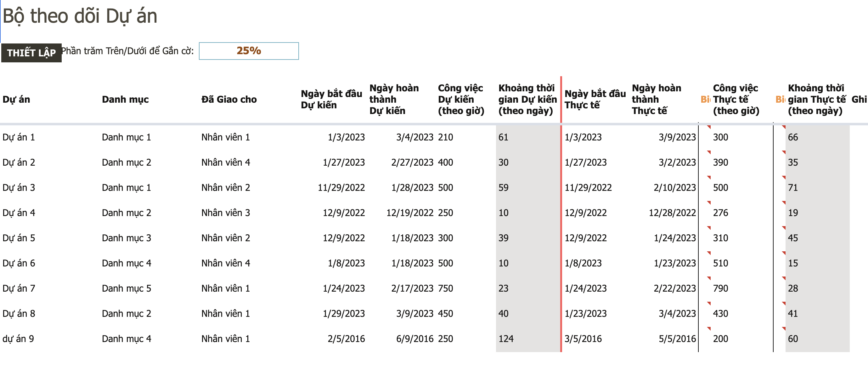Screen dimensions: 868x371
Task: Select the Dự án 2 cell
Action: (x=19, y=163)
